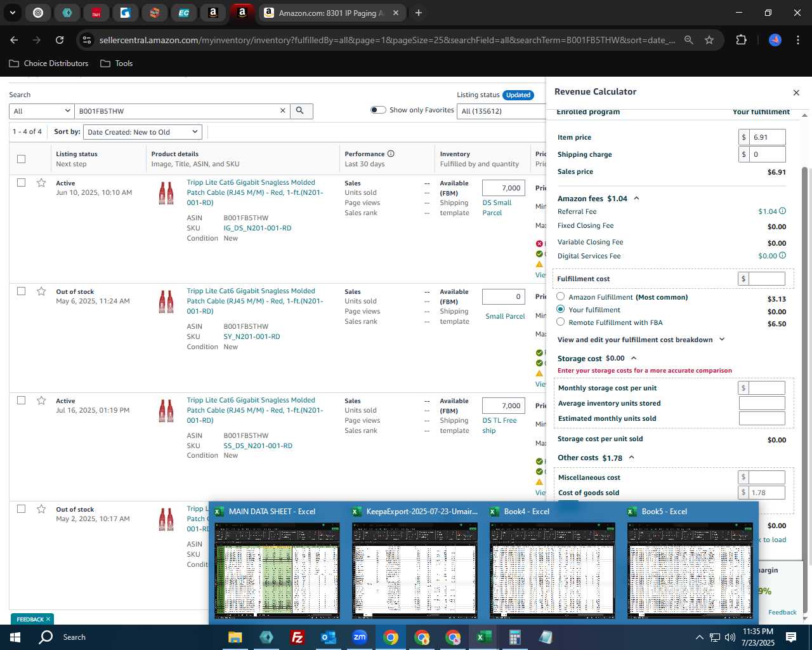This screenshot has height=650, width=812.
Task: Collapse the Other costs section
Action: 632,458
